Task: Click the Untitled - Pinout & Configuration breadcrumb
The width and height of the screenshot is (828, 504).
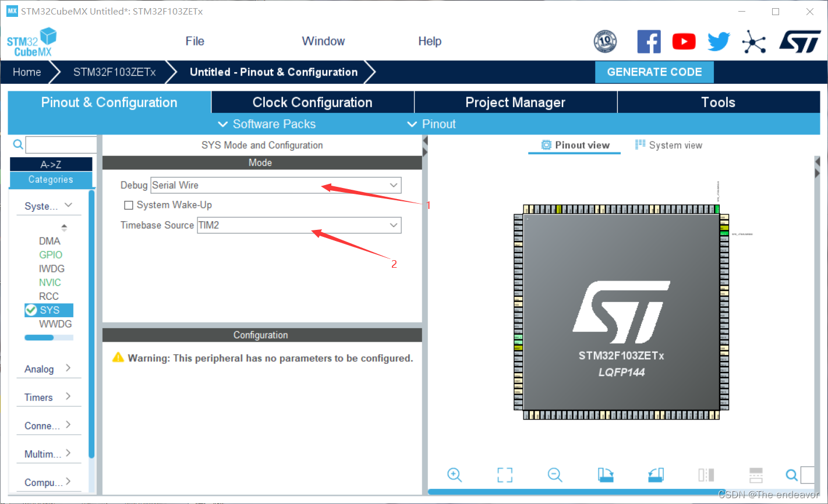Action: 274,72
